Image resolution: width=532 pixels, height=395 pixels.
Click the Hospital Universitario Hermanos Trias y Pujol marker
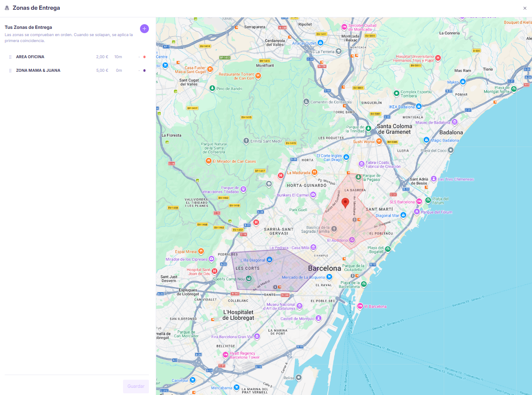[x=438, y=58]
